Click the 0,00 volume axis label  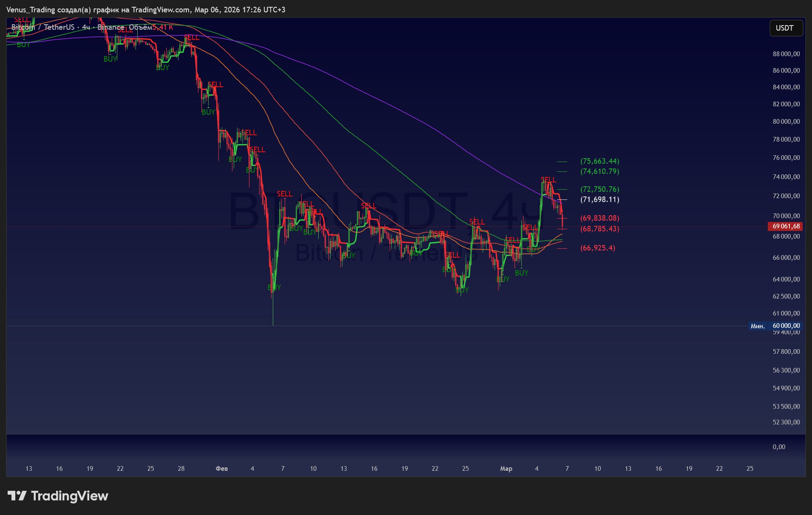click(x=779, y=447)
